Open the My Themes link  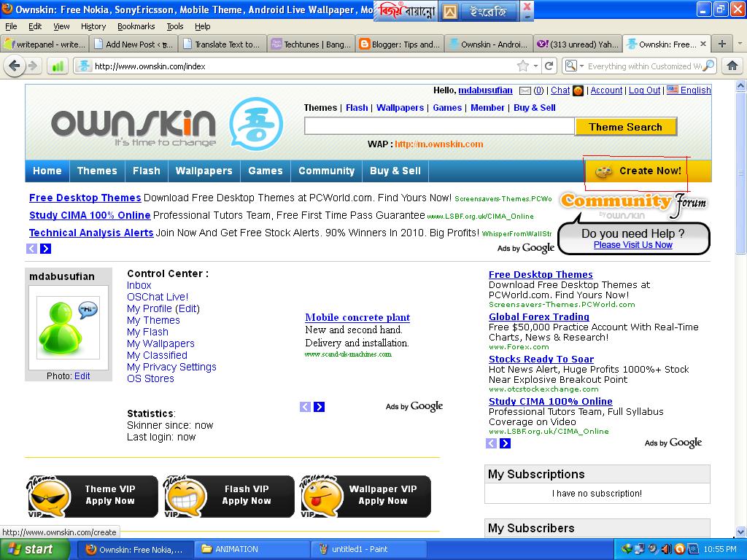[x=153, y=320]
